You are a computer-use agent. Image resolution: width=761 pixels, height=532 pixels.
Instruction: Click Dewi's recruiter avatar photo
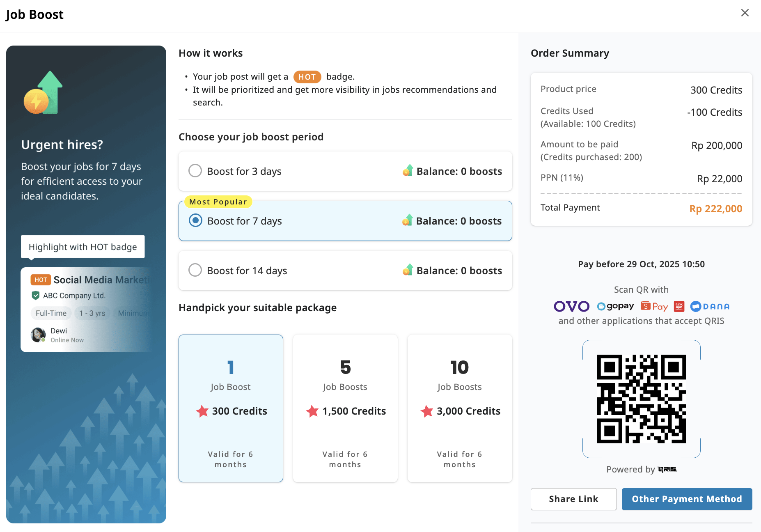tap(38, 335)
